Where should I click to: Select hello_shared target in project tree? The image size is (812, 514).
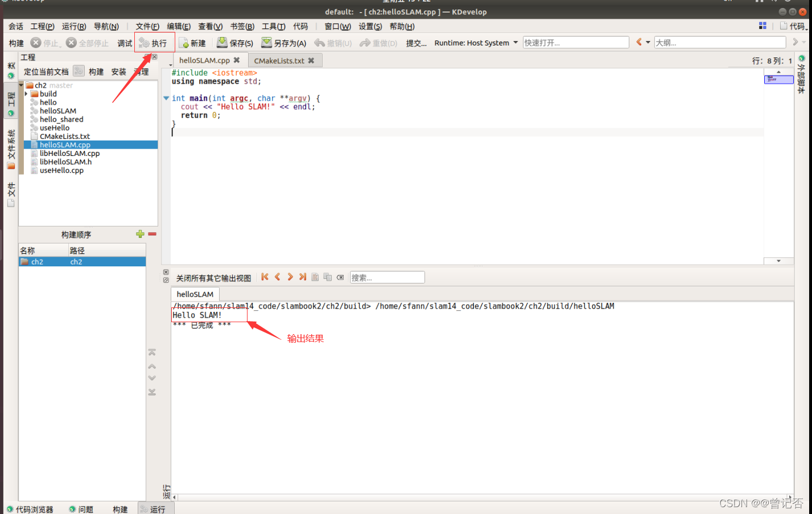(x=61, y=119)
